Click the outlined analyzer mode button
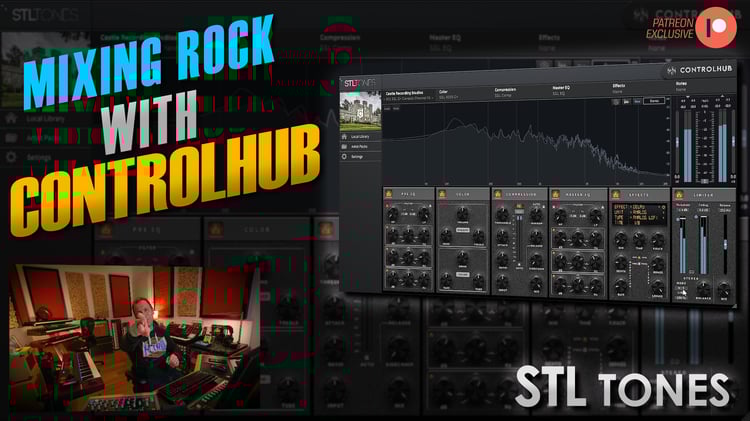Viewport: 750px width, 421px height. pos(654,101)
